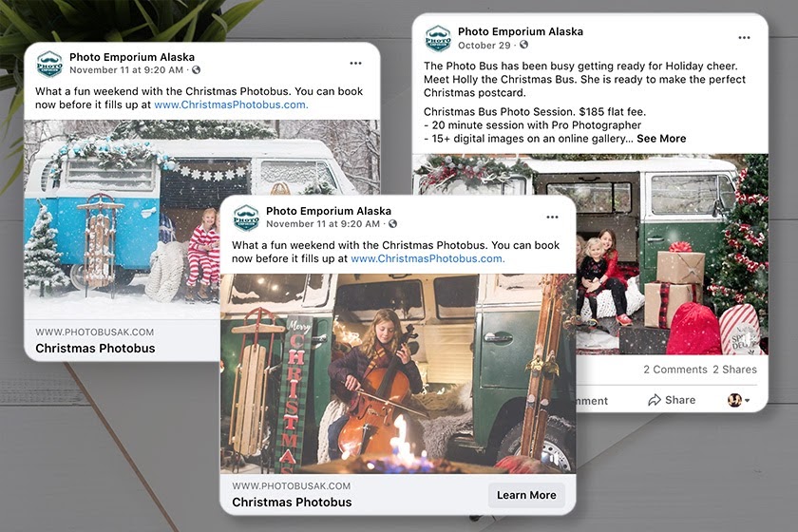Click the Photo Emporium logo on the October 29 post
This screenshot has height=532, width=798.
coord(438,38)
